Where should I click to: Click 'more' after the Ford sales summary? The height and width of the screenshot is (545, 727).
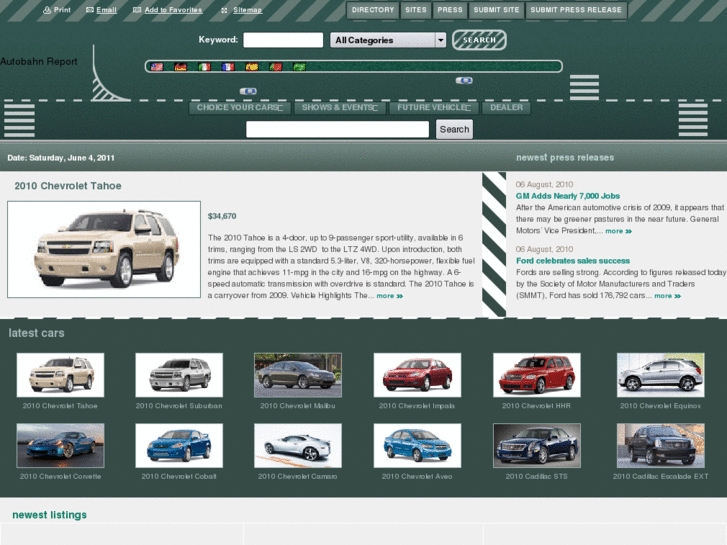point(668,296)
